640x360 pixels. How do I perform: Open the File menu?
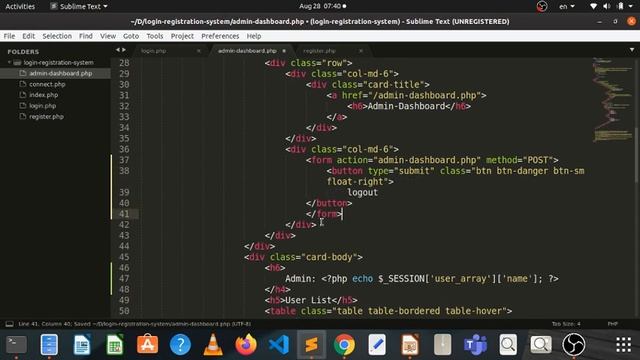pyautogui.click(x=9, y=36)
